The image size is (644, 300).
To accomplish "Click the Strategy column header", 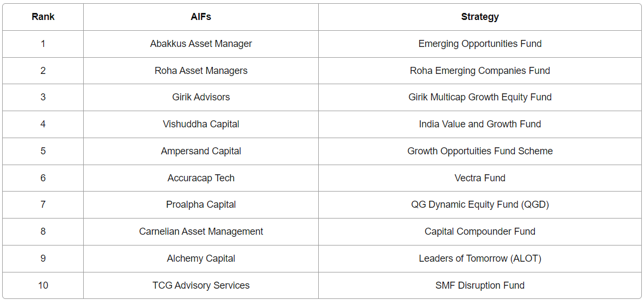I will (480, 17).
